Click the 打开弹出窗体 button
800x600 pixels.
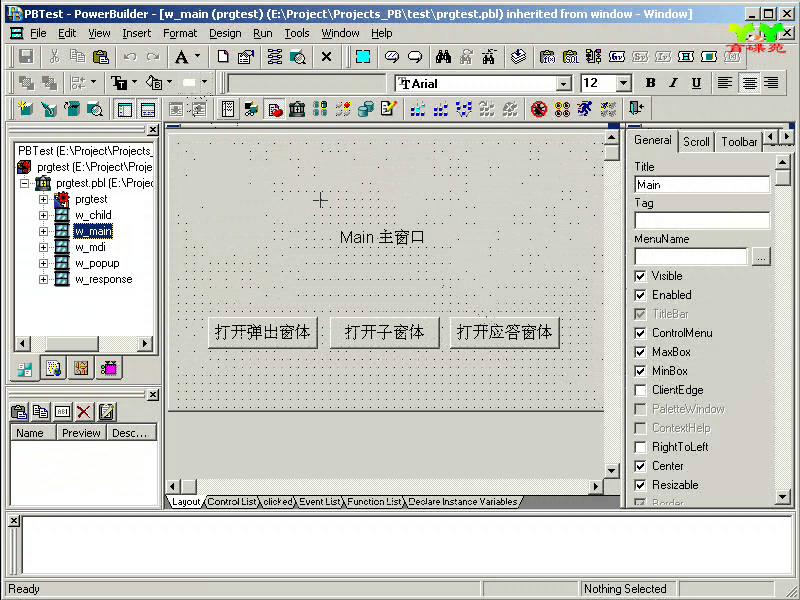tap(262, 333)
